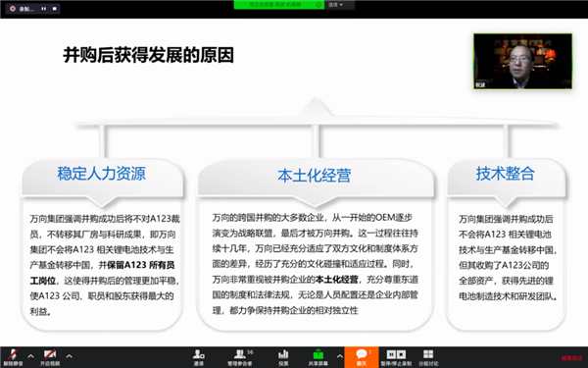Expand share screen options arrow

pos(339,356)
